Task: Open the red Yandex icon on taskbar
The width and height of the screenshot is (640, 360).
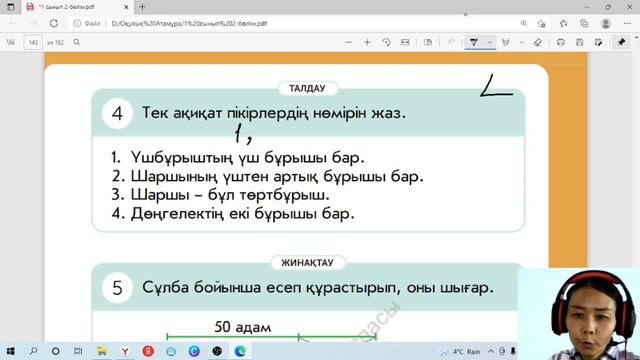Action: coord(148,351)
